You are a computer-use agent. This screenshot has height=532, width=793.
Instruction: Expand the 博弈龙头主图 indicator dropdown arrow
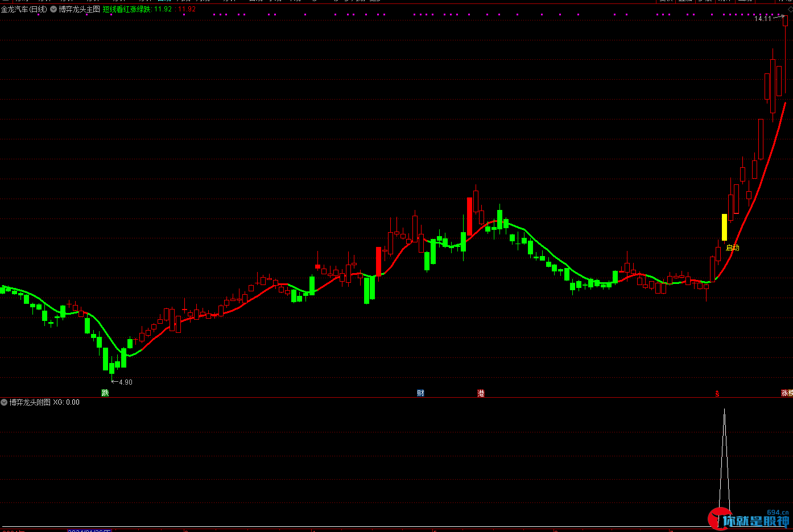(53, 9)
